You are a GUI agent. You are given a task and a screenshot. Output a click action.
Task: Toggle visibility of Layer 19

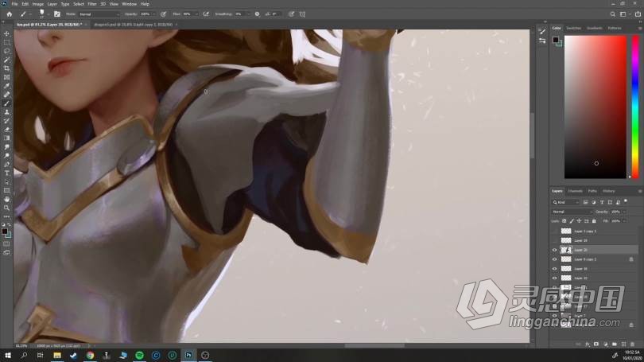point(554,240)
